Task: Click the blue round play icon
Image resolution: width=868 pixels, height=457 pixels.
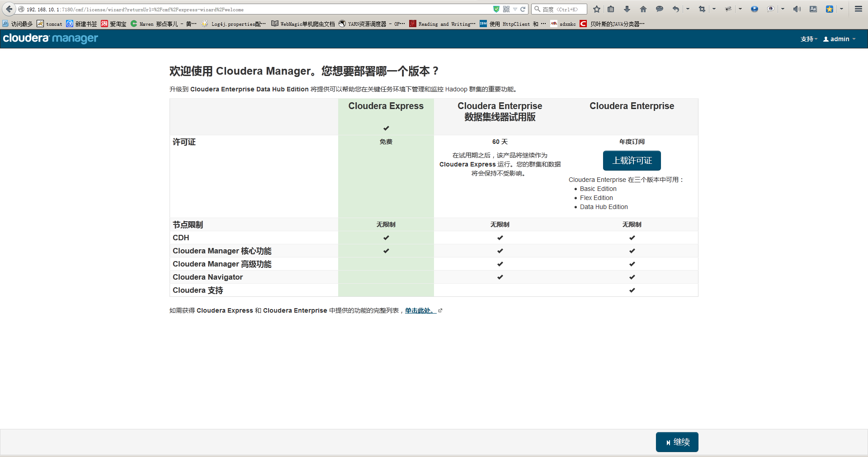Action: click(755, 9)
